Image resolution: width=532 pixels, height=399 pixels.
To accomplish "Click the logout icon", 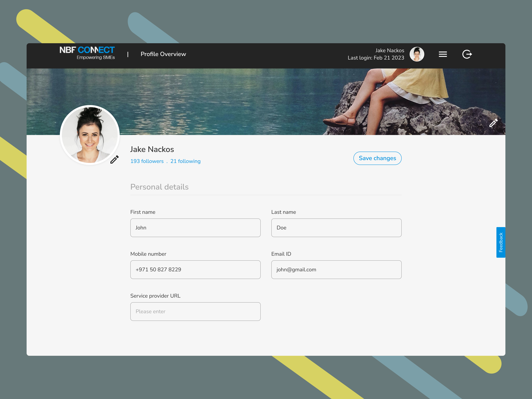I will click(x=467, y=54).
